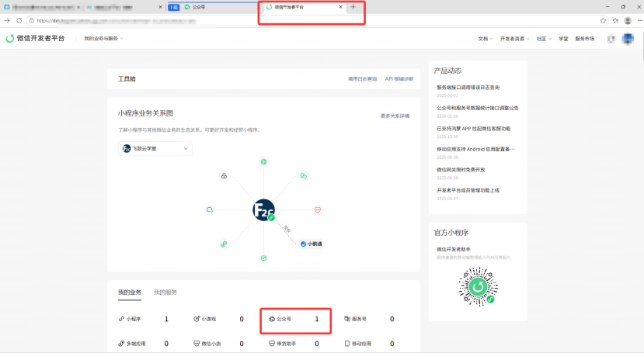
Task: Switch to the 我的服务 tab
Action: [165, 292]
